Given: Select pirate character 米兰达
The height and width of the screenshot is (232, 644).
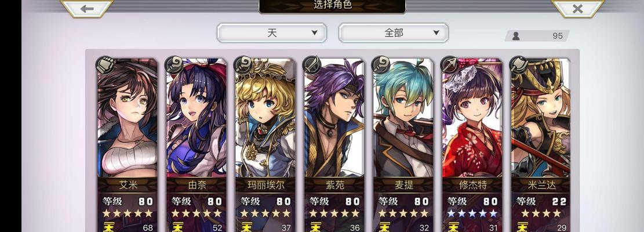Looking at the screenshot, I should tap(541, 144).
